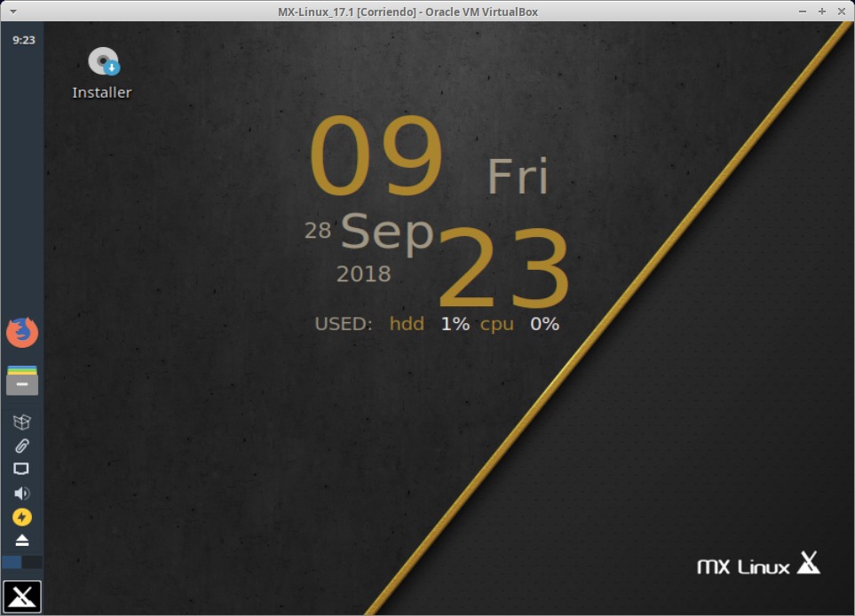Viewport: 855px width, 616px height.
Task: Click the eject removable media icon
Action: point(22,541)
